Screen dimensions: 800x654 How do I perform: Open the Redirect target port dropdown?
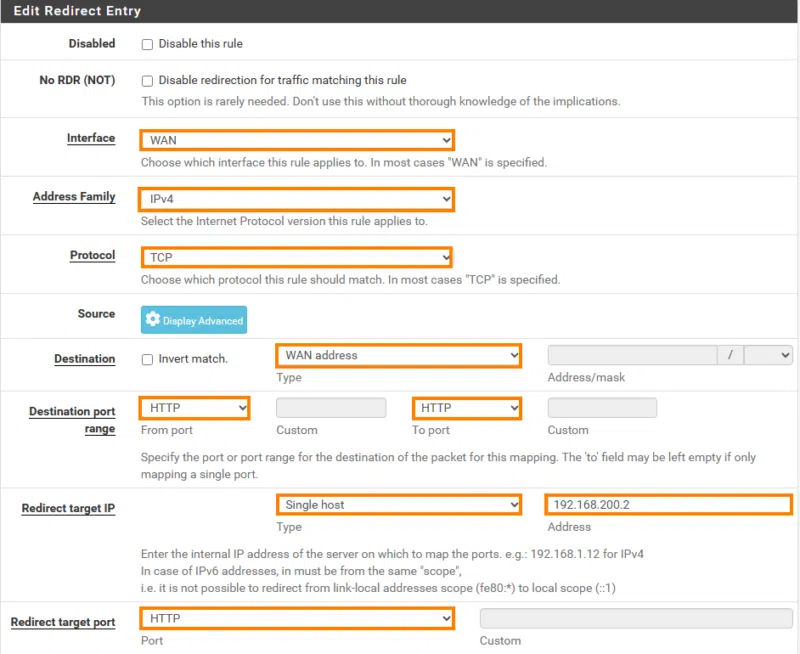[297, 619]
